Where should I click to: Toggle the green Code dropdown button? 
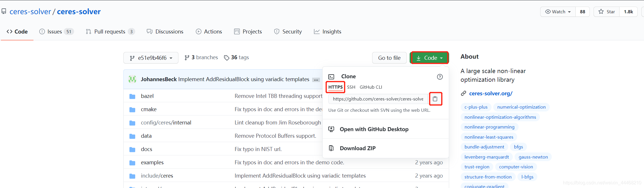[x=429, y=58]
